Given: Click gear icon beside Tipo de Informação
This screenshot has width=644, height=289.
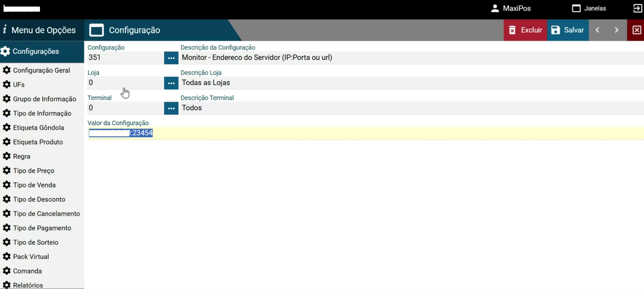Looking at the screenshot, I should (x=7, y=113).
